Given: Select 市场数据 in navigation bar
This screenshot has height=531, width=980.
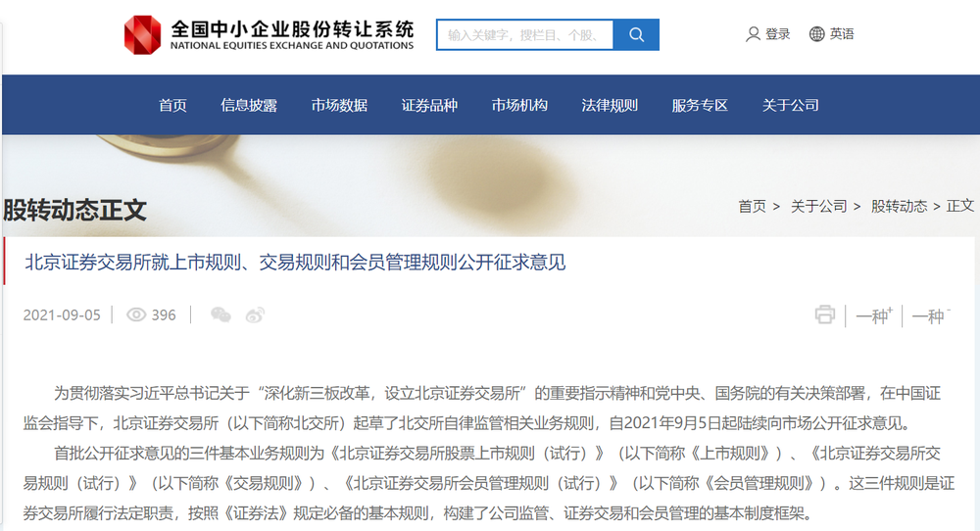Looking at the screenshot, I should pyautogui.click(x=339, y=105).
